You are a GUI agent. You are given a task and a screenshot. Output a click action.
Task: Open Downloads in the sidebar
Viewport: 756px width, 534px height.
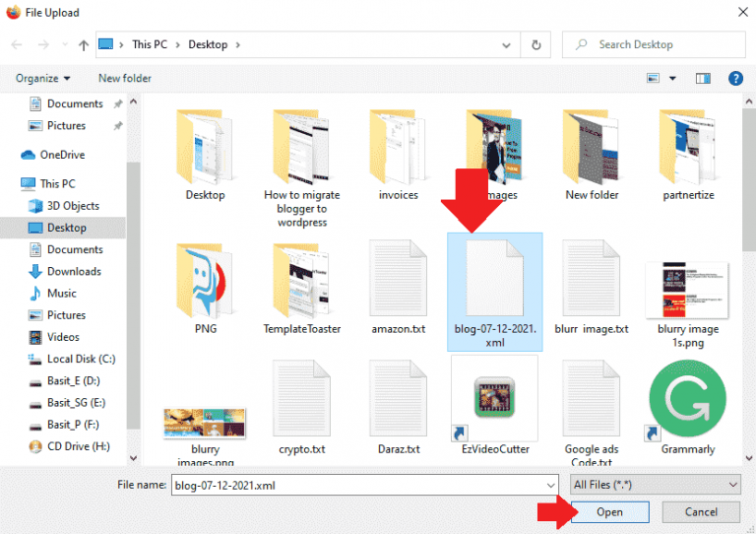(x=74, y=271)
